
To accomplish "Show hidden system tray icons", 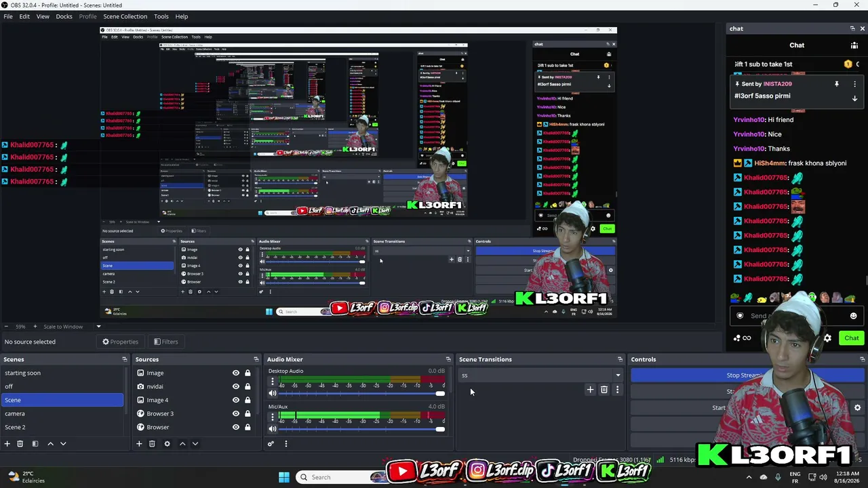I will click(x=749, y=477).
